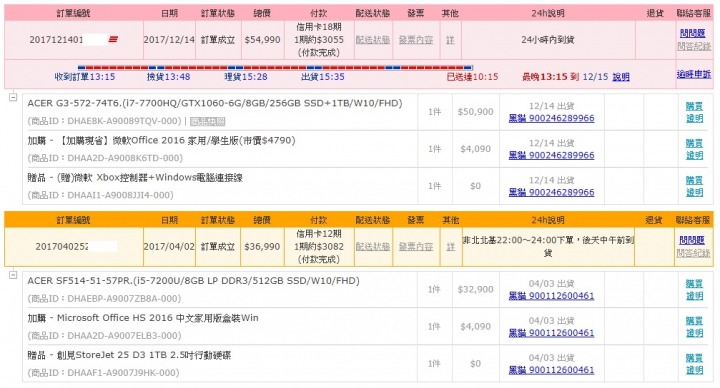
Task: Open 黑貓 tracking link for Office 2016 家用/學生版 row
Action: coord(551,155)
